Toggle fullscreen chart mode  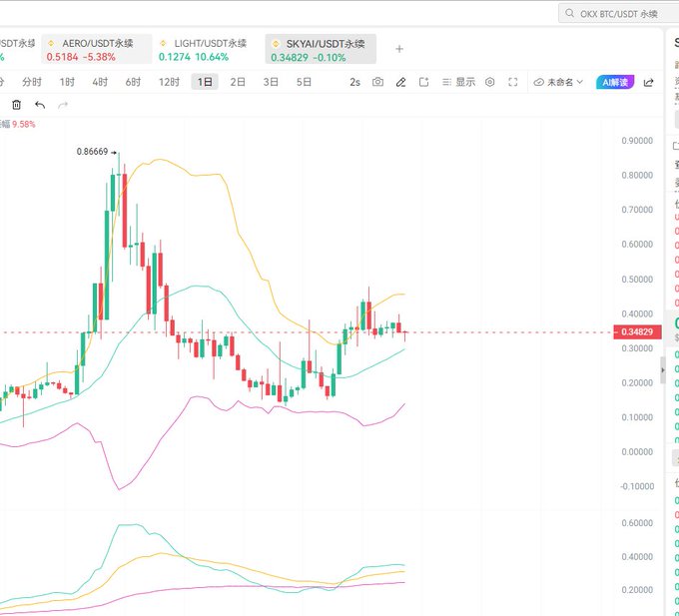512,82
